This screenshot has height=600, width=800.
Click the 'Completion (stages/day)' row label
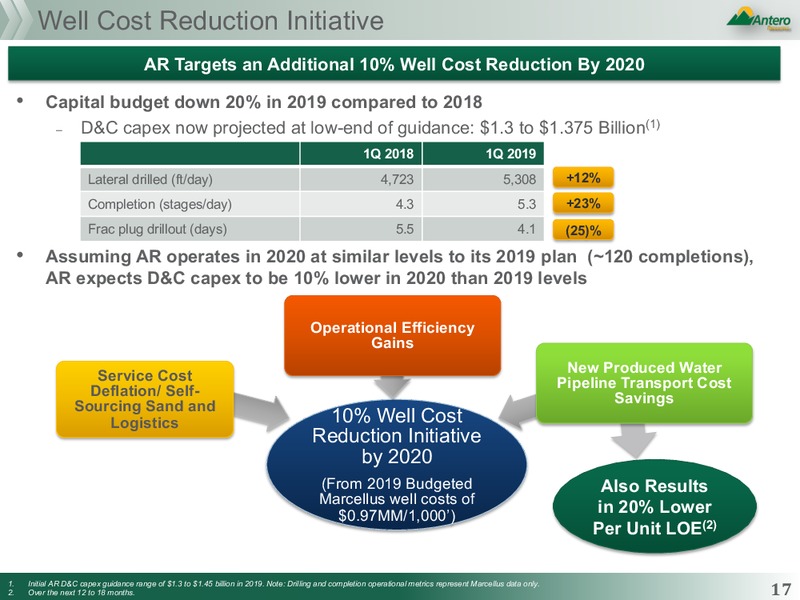click(x=160, y=204)
